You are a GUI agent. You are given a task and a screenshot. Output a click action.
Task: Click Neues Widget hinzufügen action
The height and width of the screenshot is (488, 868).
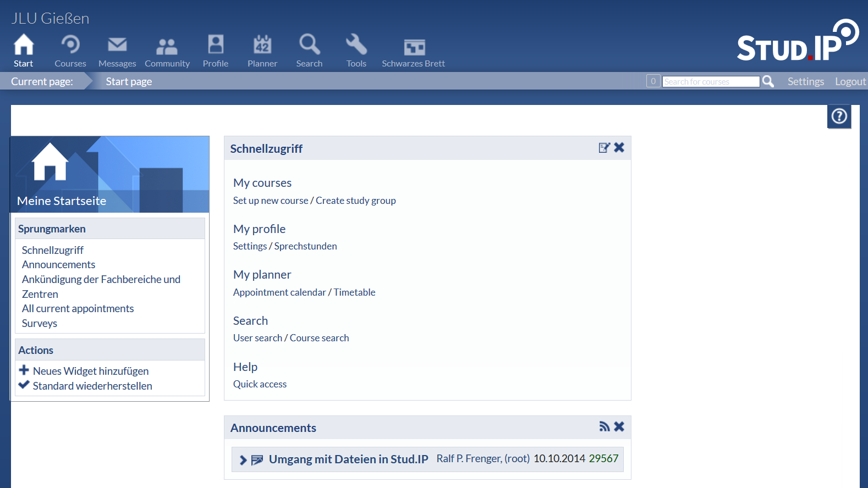(91, 371)
